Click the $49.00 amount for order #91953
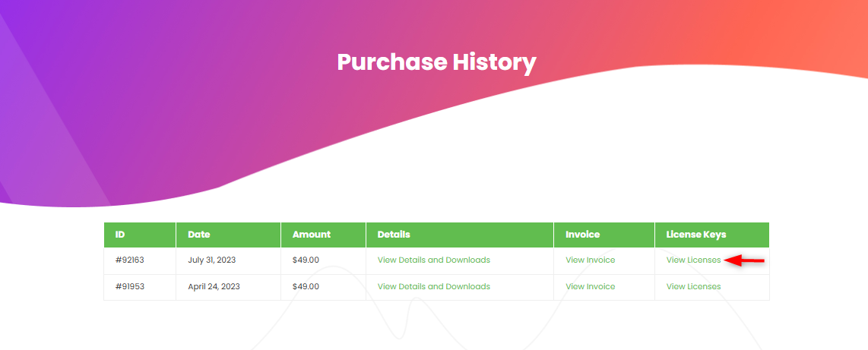Screen dimensions: 868x350 306,286
